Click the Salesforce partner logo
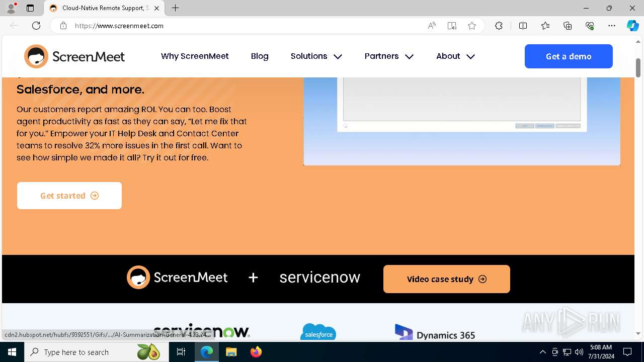644x362 pixels. [x=318, y=332]
